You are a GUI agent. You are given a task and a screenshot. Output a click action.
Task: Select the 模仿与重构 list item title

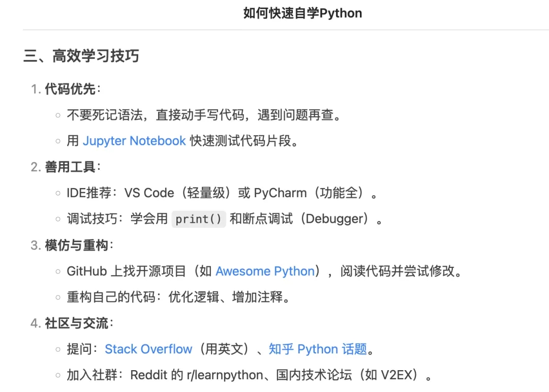point(76,245)
